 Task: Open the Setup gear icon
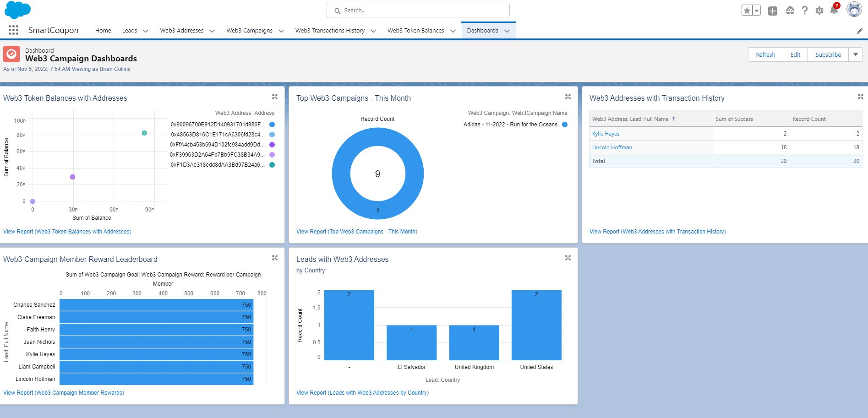(x=819, y=11)
